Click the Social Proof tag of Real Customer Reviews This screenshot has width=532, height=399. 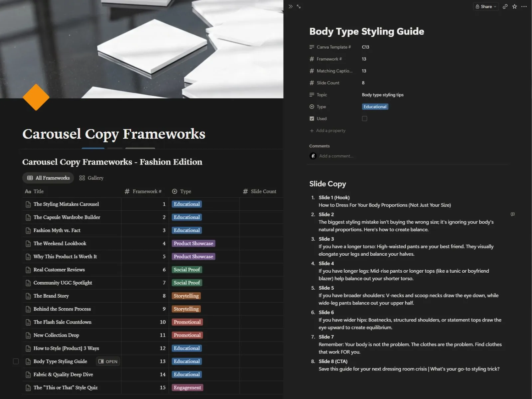point(187,270)
